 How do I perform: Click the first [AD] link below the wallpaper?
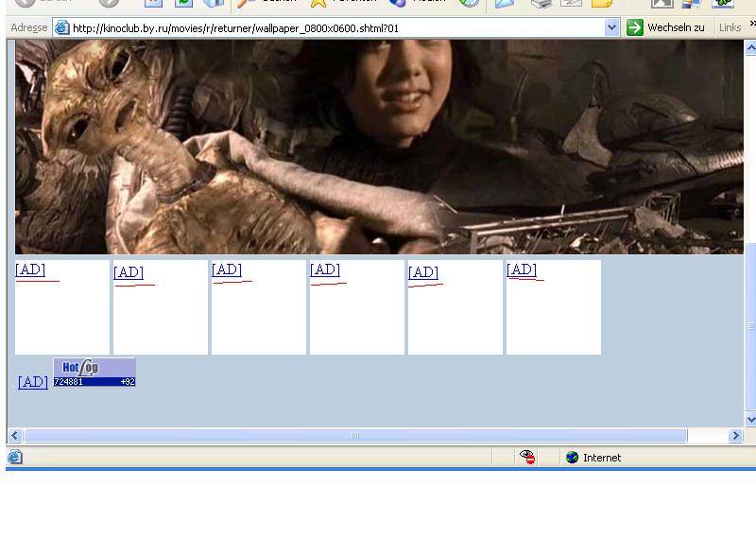click(x=30, y=269)
